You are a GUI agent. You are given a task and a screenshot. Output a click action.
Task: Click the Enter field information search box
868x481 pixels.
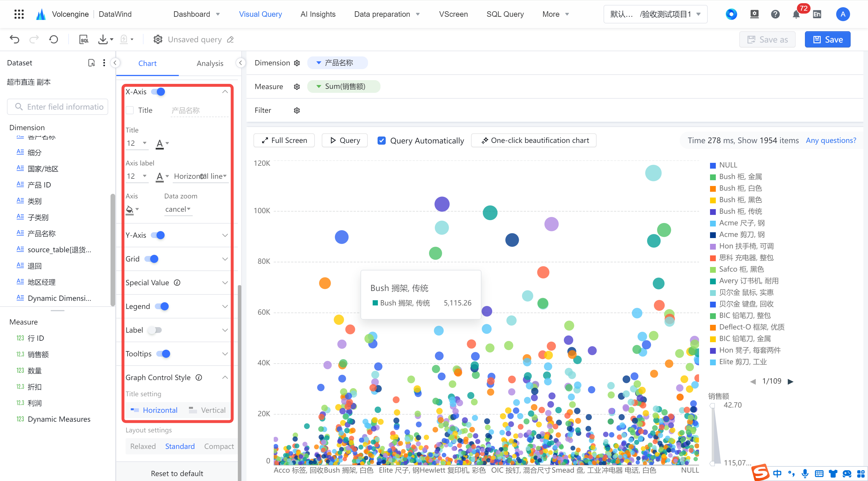click(58, 107)
